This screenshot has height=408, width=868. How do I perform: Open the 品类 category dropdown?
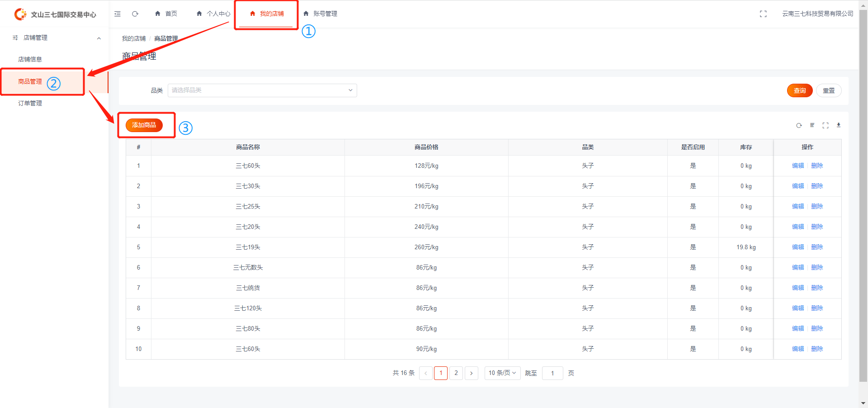coord(262,90)
